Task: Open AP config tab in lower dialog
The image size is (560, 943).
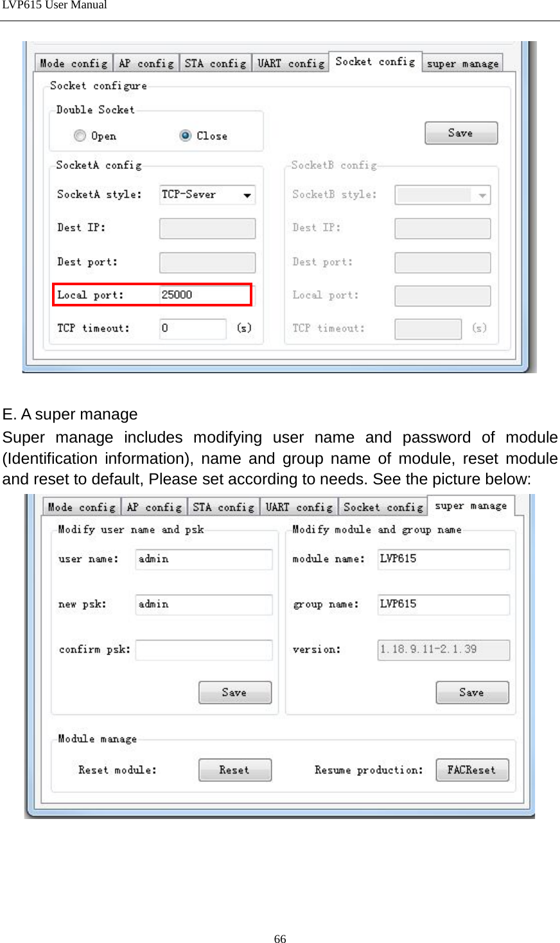Action: 154,507
